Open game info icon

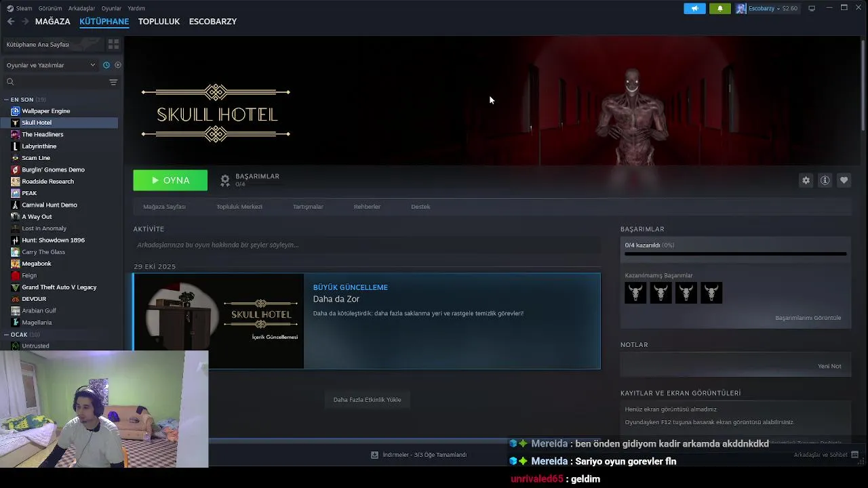(825, 180)
